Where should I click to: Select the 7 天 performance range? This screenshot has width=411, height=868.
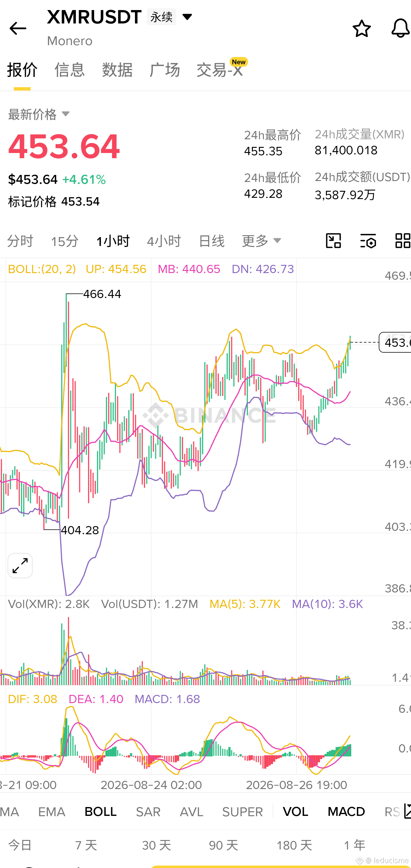click(86, 845)
